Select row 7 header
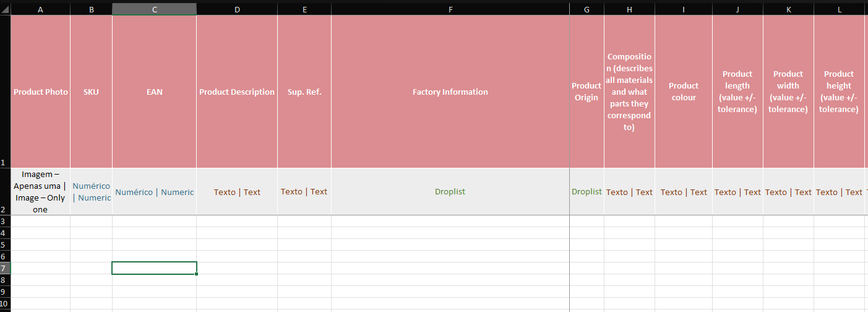Image resolution: width=868 pixels, height=312 pixels. click(x=5, y=268)
